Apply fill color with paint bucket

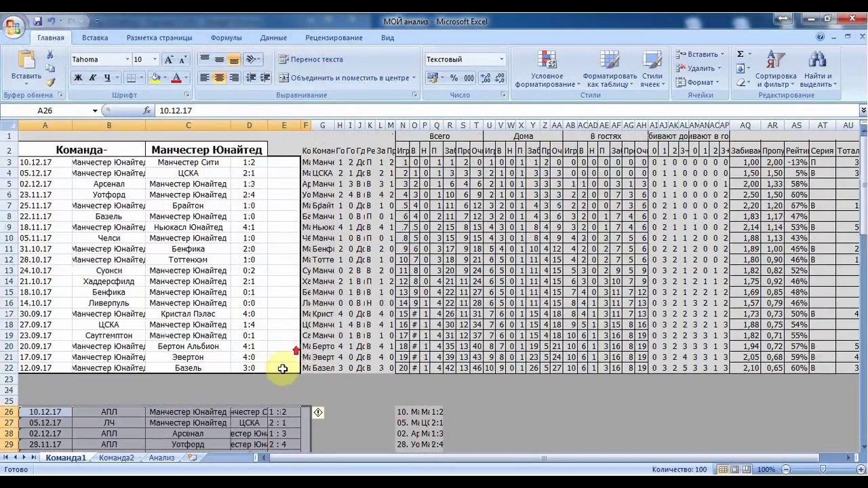(155, 78)
